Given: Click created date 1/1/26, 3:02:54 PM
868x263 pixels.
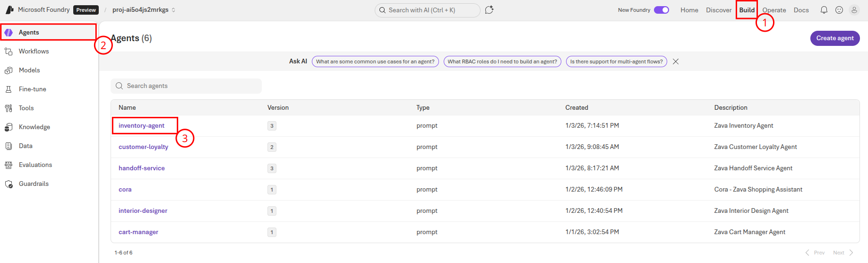Looking at the screenshot, I should click(592, 232).
